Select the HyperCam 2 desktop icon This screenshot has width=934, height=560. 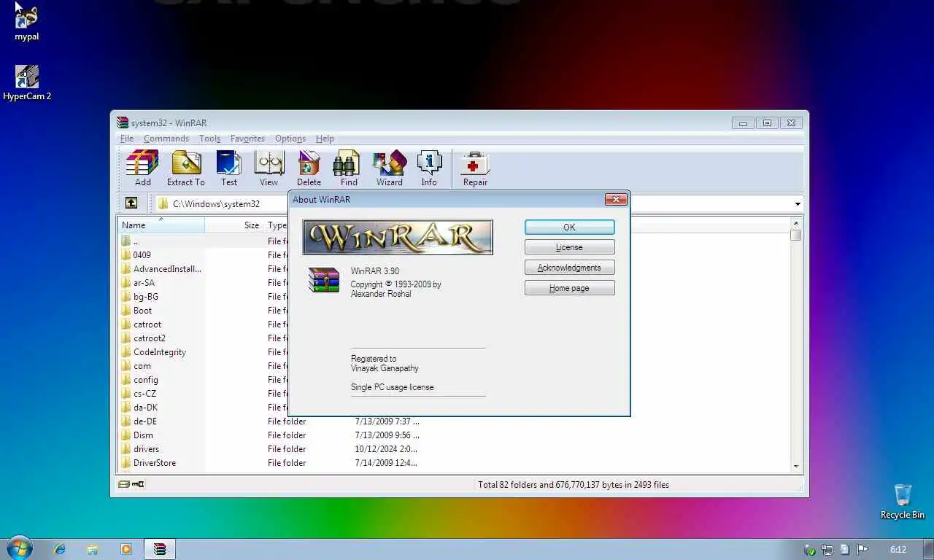[x=27, y=82]
